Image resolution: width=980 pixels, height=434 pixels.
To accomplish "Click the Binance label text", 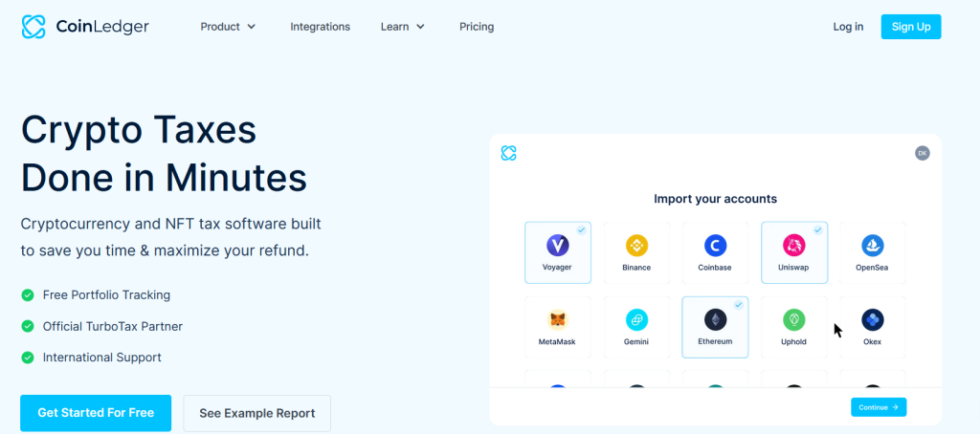I will tap(636, 268).
